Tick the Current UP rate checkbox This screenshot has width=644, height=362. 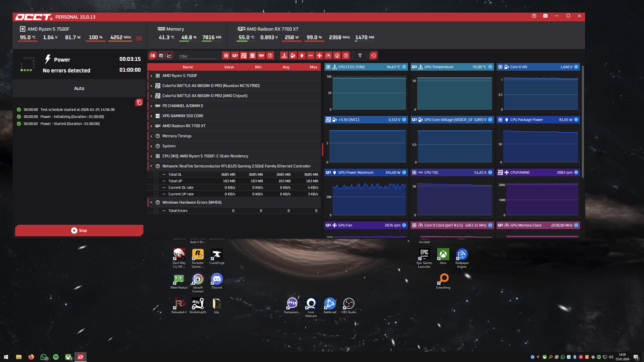(156, 194)
